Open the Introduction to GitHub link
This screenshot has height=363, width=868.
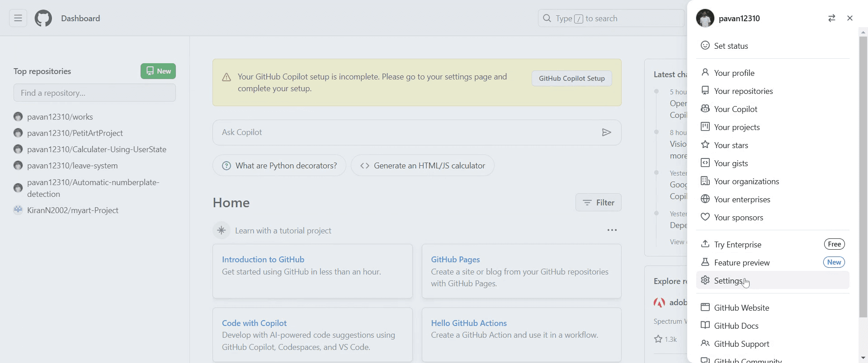coord(263,260)
